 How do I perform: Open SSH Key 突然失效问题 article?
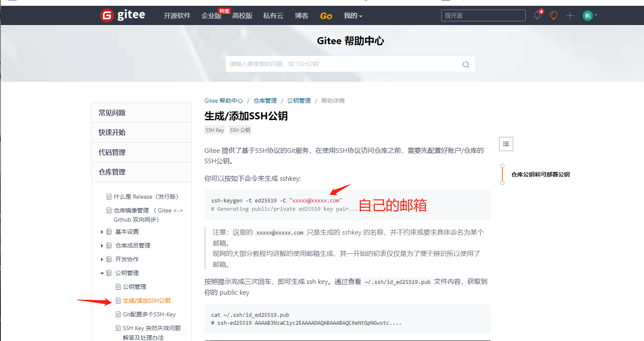(152, 333)
